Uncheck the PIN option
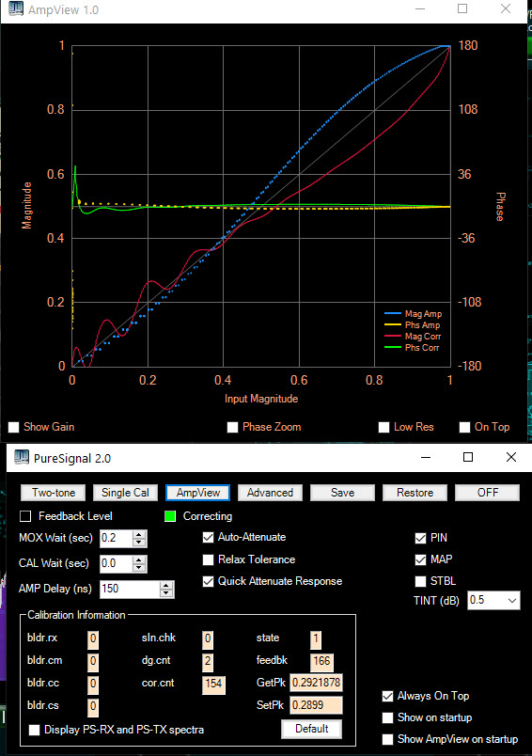This screenshot has width=532, height=756. click(421, 538)
